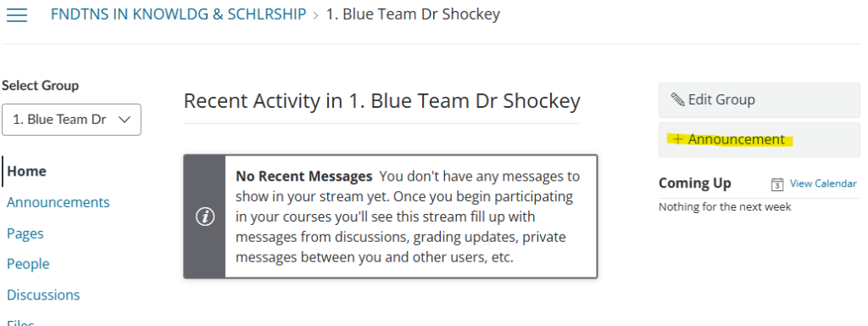Click the Recent Activity heading
Viewport: 868px width, 326px height.
point(382,102)
